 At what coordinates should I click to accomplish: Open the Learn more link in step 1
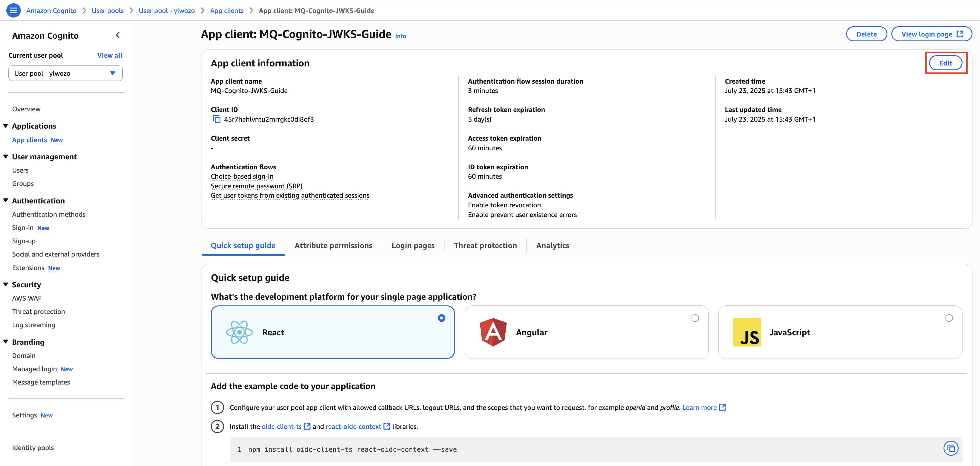tap(699, 407)
